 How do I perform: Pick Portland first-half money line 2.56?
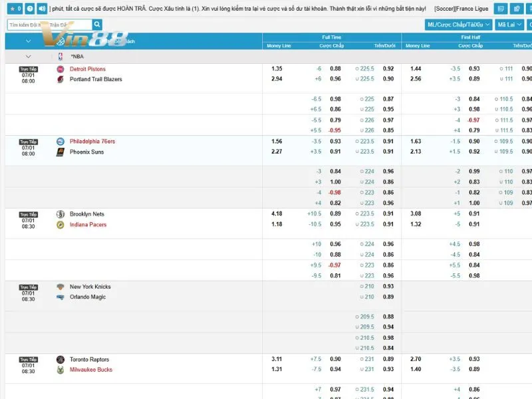click(416, 78)
